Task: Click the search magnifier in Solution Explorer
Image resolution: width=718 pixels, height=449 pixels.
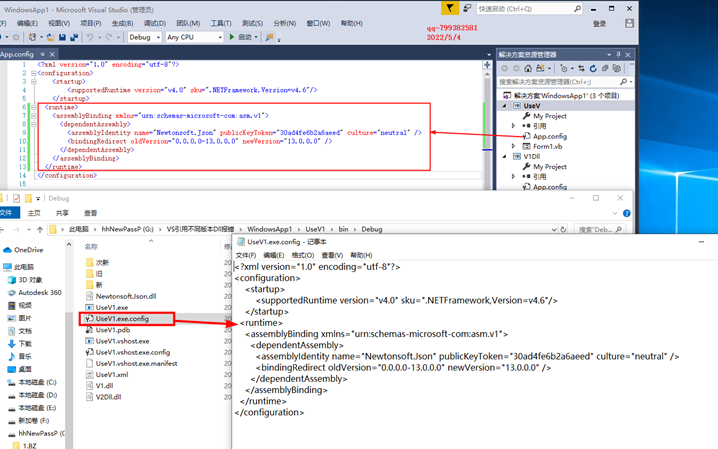Action: (623, 81)
